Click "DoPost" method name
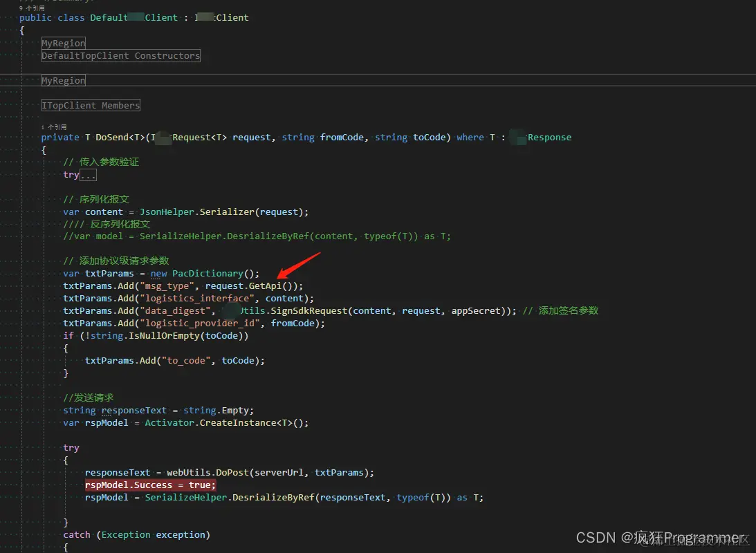The image size is (756, 553). coord(232,473)
